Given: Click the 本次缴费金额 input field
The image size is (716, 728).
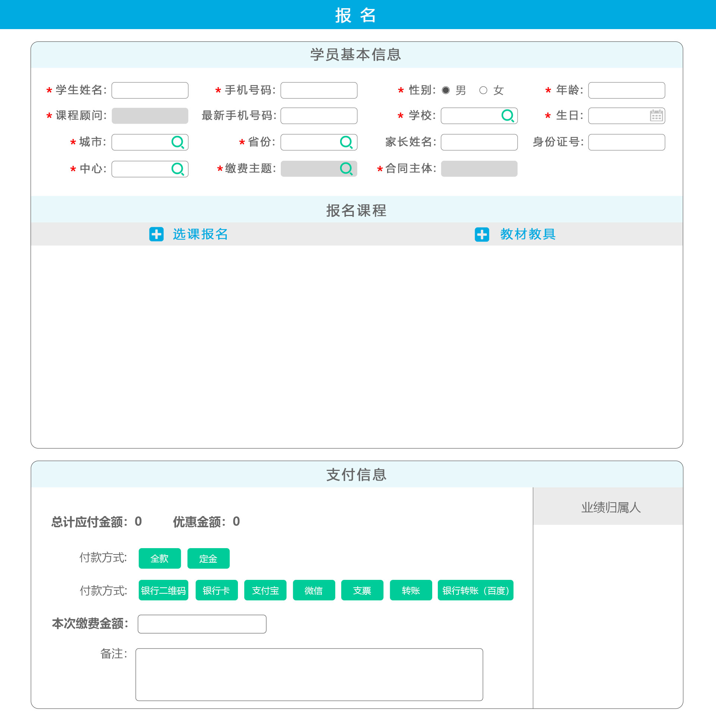Looking at the screenshot, I should [x=202, y=624].
